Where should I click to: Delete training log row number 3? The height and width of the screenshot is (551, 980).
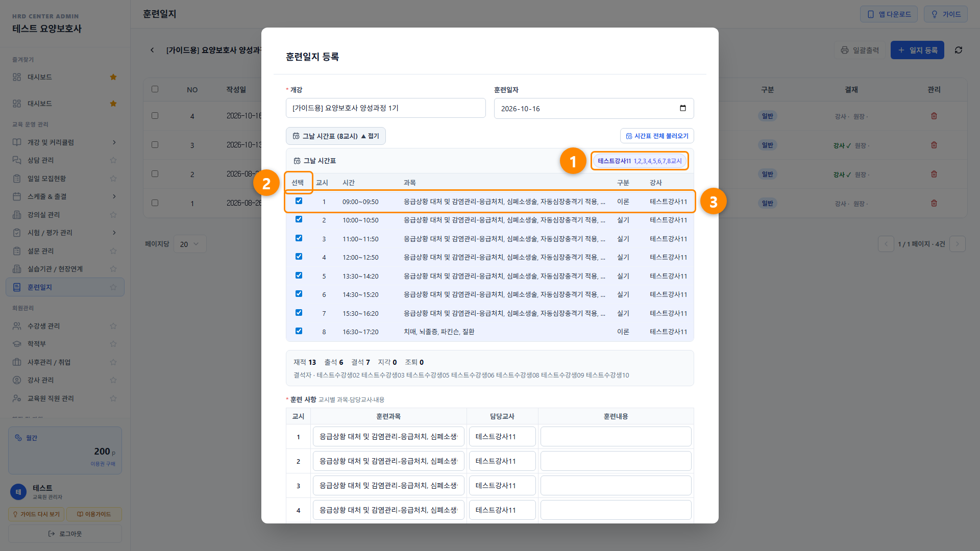[x=934, y=145]
